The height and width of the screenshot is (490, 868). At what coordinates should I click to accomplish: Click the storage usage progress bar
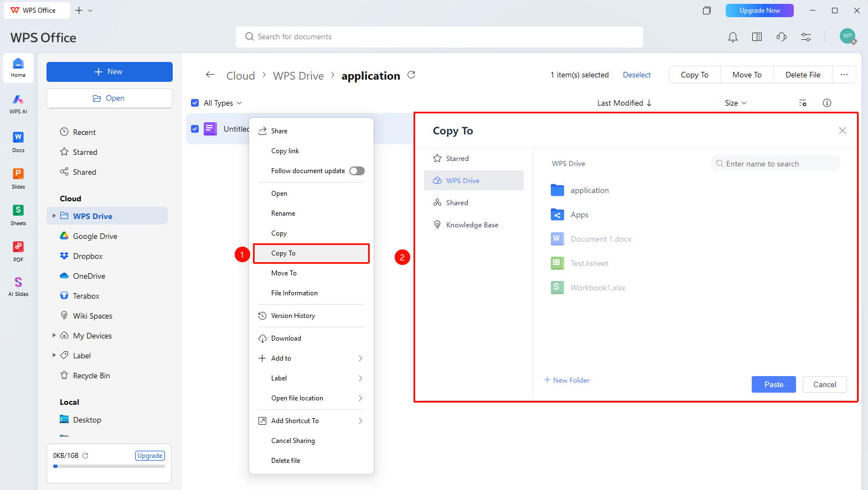[109, 466]
